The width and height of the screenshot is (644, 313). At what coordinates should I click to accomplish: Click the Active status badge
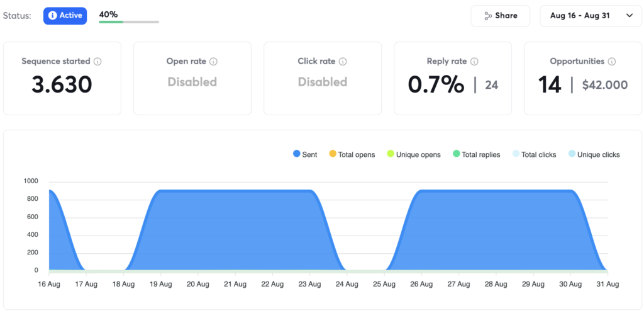click(x=65, y=16)
